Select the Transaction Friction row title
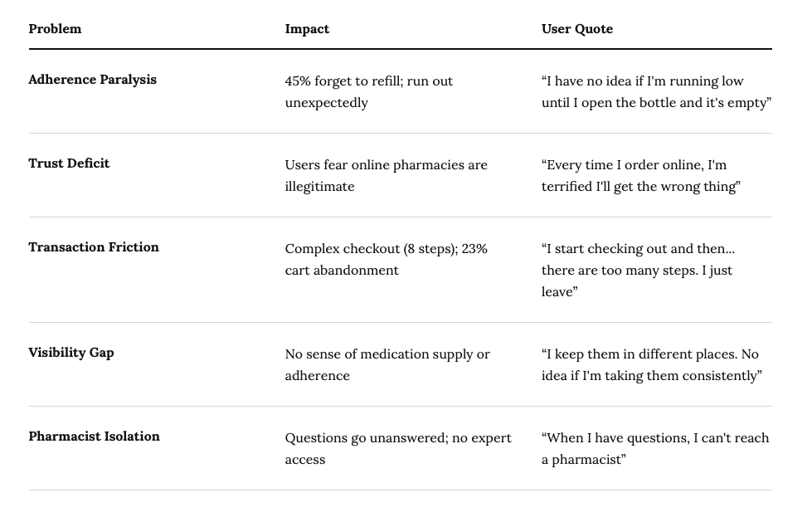 (x=94, y=247)
